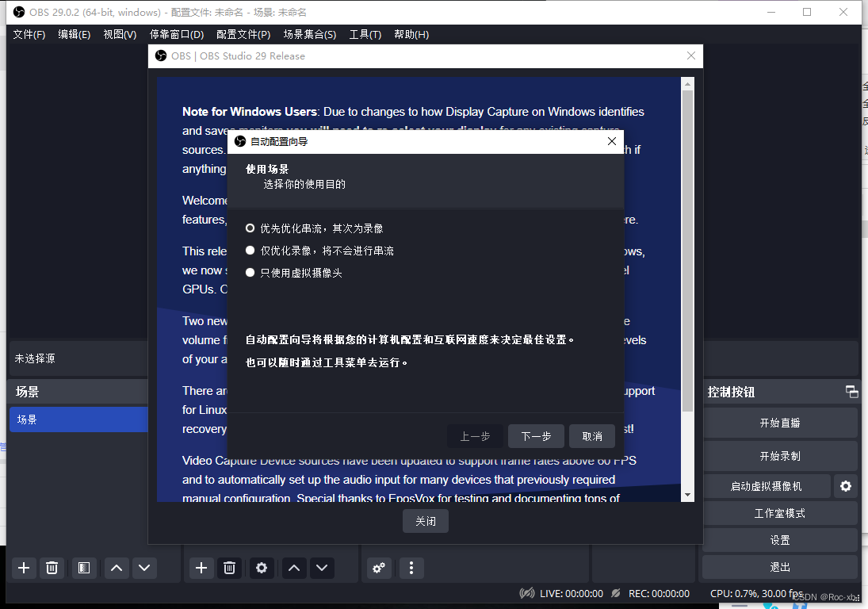Open scene filters icon in the Scenes panel
868x609 pixels.
click(x=83, y=568)
